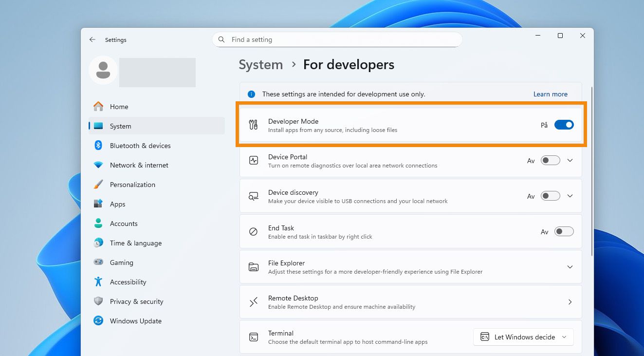
Task: Enable the Device Portal toggle
Action: click(551, 161)
